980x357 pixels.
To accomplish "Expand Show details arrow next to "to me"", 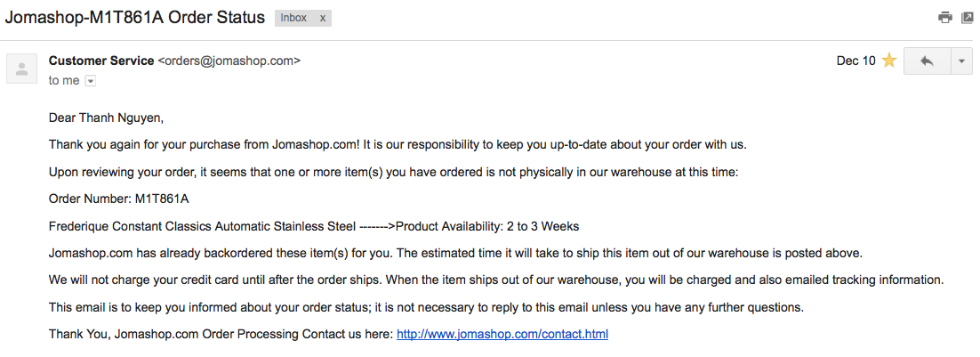I will click(x=90, y=81).
